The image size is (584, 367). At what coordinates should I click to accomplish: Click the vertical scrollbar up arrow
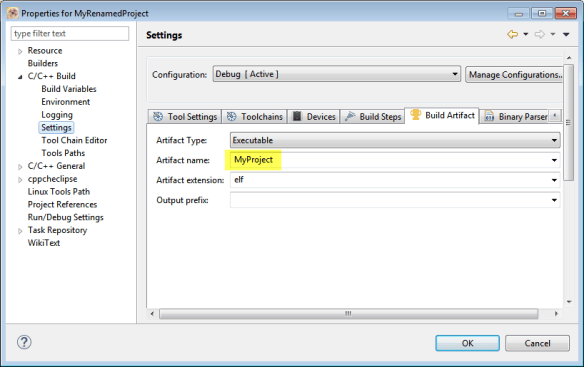click(x=569, y=58)
